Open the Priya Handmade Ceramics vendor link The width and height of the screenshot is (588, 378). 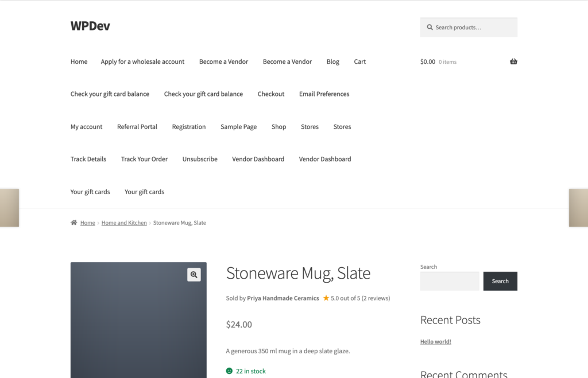tap(283, 298)
